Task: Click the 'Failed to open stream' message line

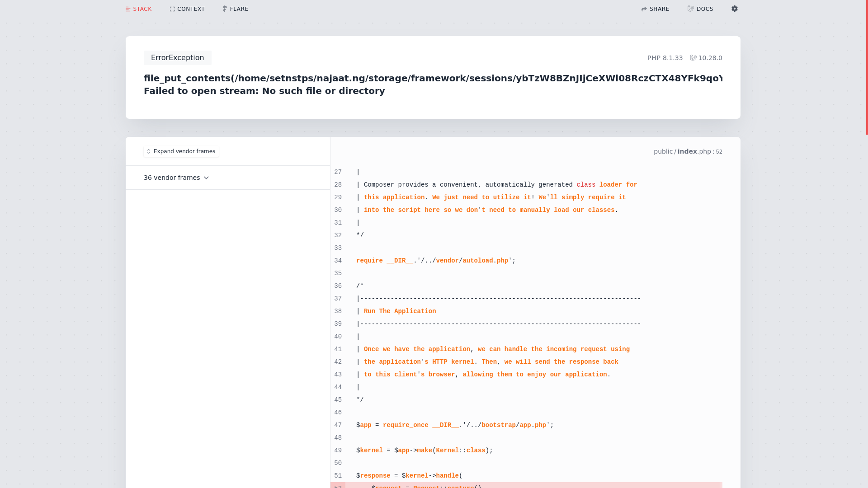Action: click(x=264, y=91)
